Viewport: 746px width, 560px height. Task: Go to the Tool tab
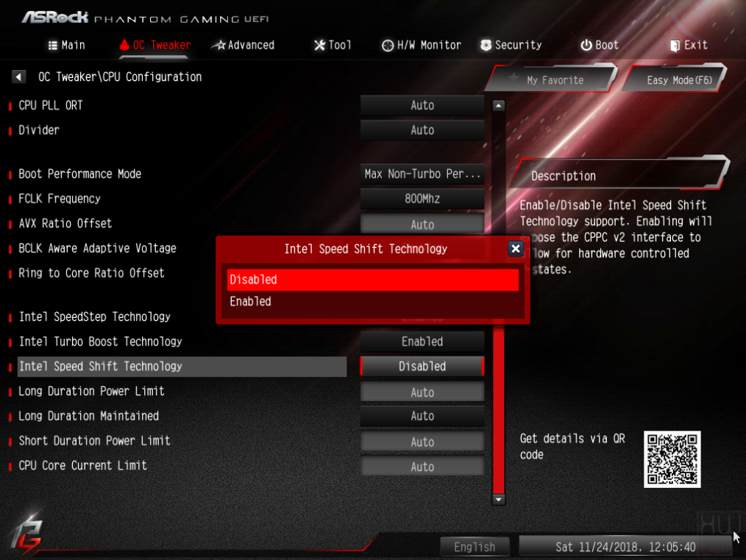(333, 45)
